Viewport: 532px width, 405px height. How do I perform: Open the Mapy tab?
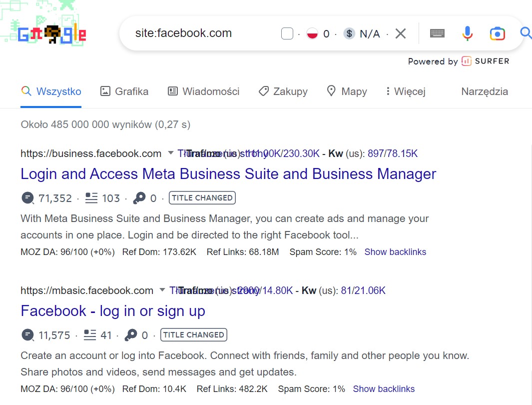tap(347, 91)
